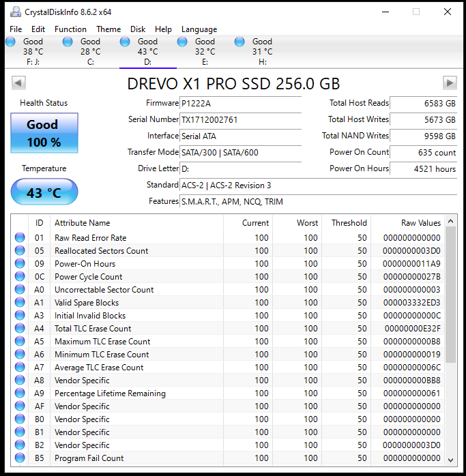The height and width of the screenshot is (476, 466).
Task: Select the Percentage Lifetime Remaining attribute name
Action: point(110,393)
